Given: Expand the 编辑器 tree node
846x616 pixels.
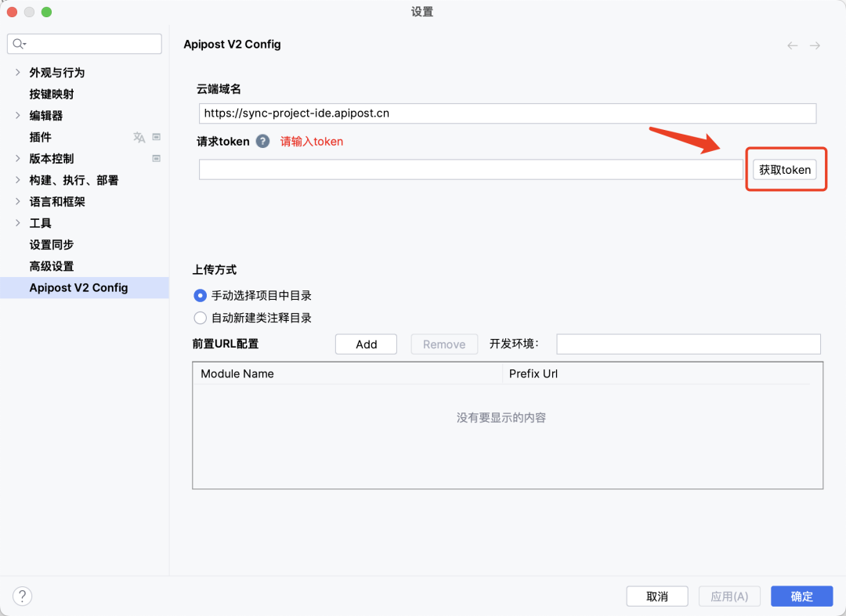Looking at the screenshot, I should coord(18,115).
